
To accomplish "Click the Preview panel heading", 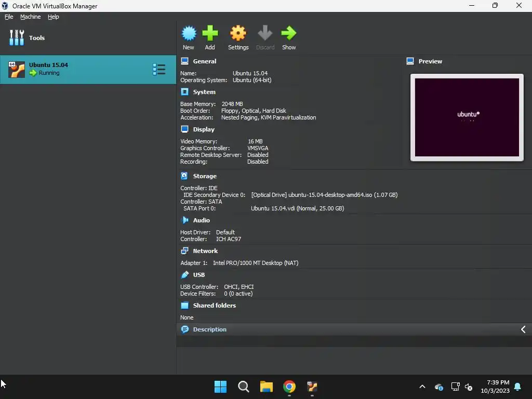I will (x=430, y=61).
